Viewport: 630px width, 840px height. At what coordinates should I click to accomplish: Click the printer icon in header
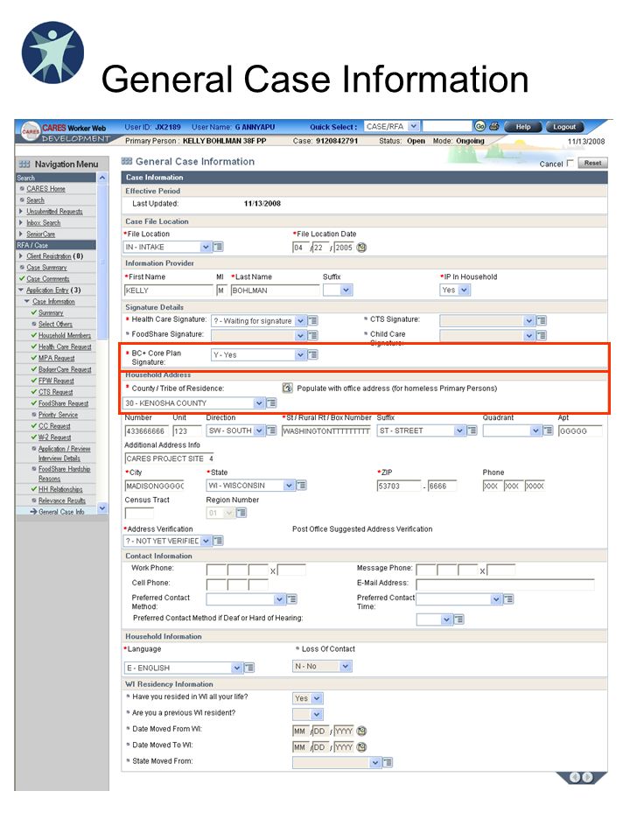tap(493, 126)
